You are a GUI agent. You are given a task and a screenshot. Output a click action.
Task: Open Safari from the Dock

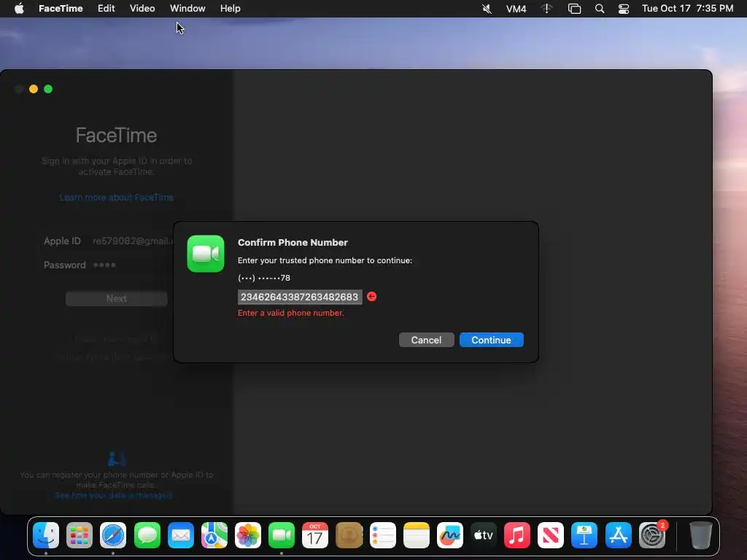point(113,535)
